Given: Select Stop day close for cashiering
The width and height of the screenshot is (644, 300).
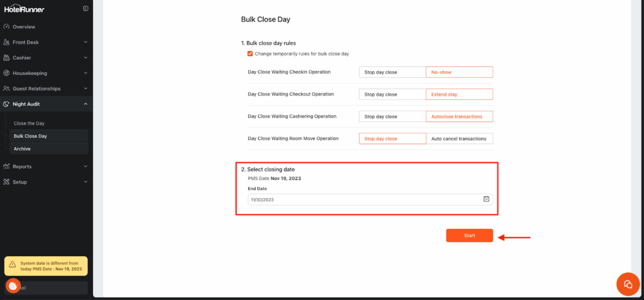Looking at the screenshot, I should pos(392,116).
